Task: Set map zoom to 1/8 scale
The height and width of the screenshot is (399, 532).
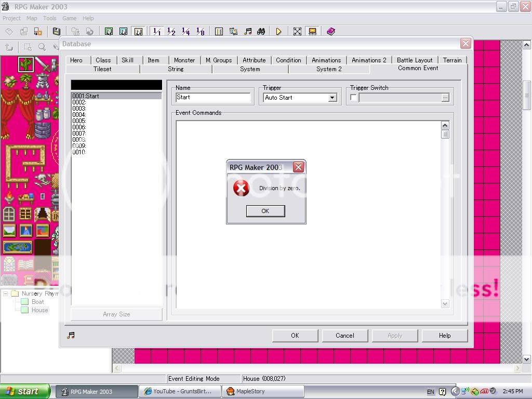Action: 200,32
